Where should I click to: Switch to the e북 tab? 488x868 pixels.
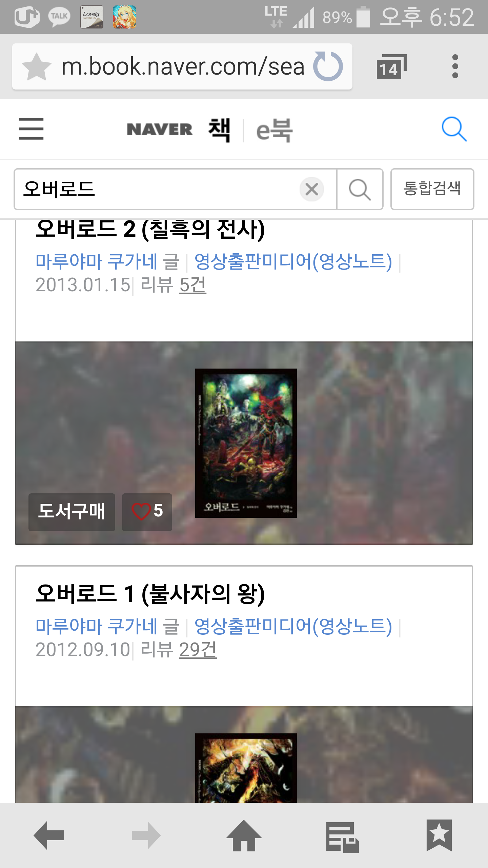[274, 130]
